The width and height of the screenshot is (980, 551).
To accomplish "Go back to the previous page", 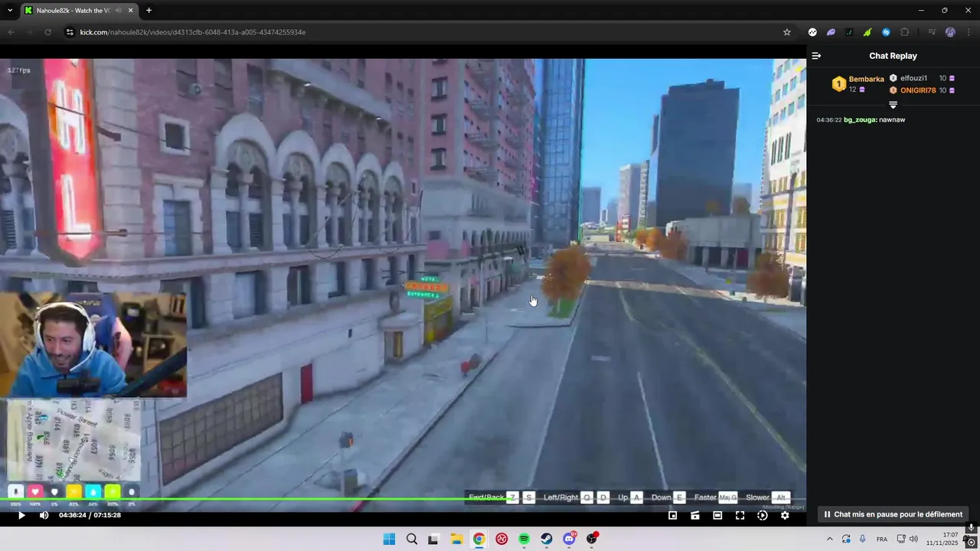I will [x=11, y=32].
